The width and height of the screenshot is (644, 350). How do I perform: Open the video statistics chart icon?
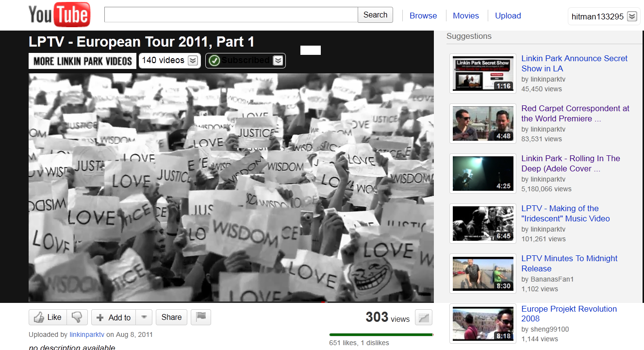tap(424, 318)
